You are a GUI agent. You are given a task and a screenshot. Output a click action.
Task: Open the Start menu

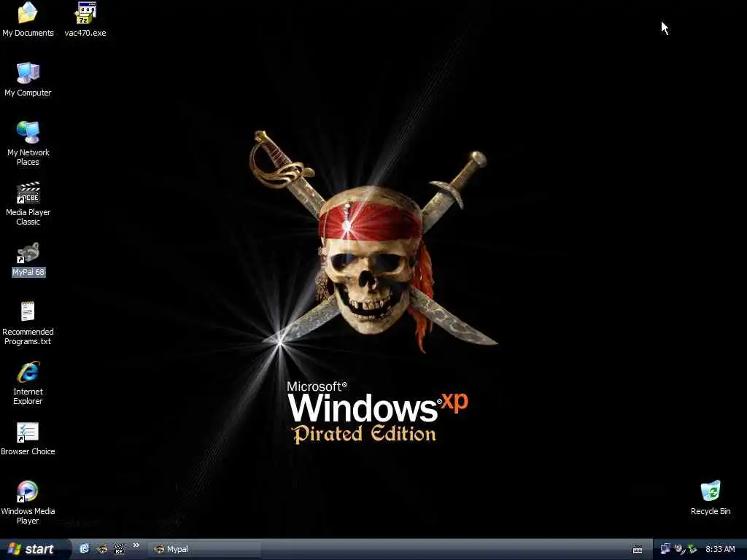click(31, 549)
